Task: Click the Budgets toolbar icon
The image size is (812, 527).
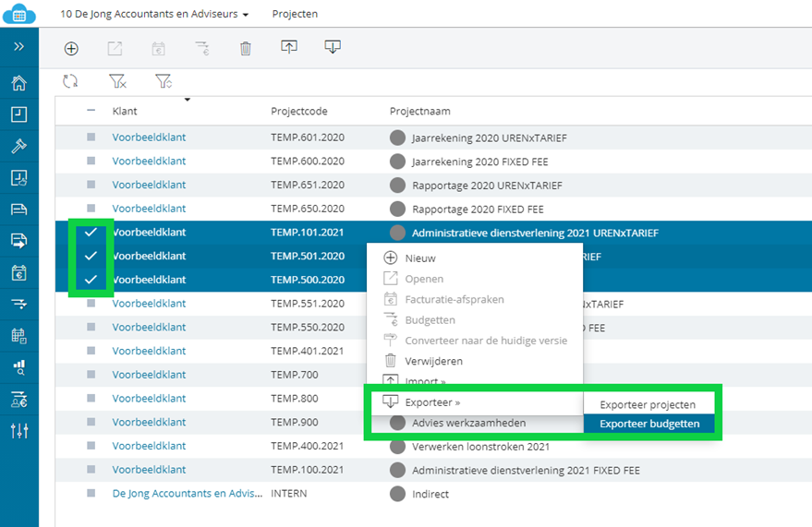Action: click(x=202, y=49)
